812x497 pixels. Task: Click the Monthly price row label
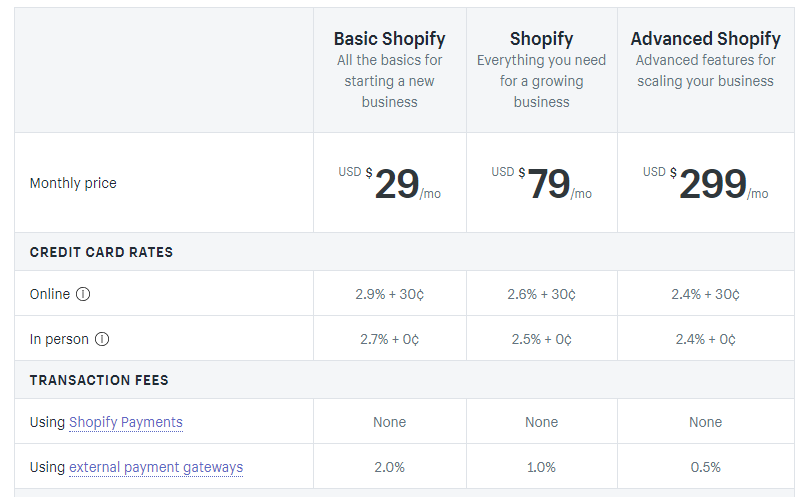point(73,183)
